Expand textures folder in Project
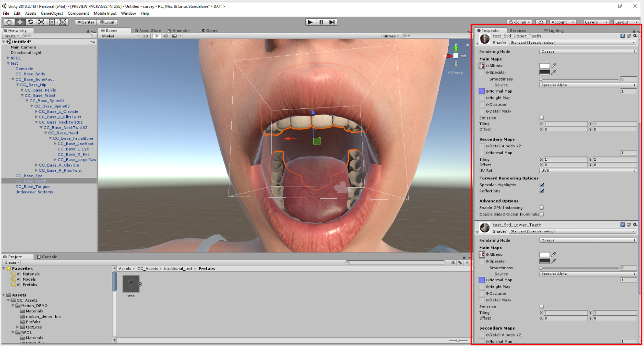The width and height of the screenshot is (644, 346). pos(18,327)
